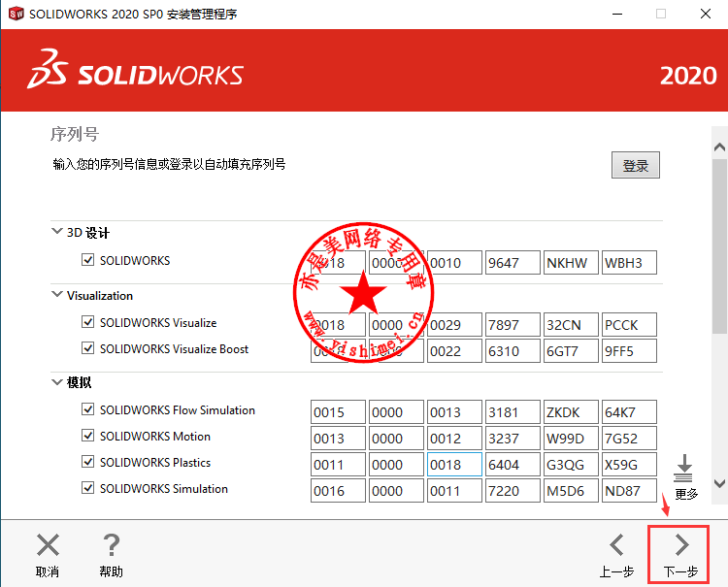
Task: Click Plastics serial field 0011
Action: click(338, 465)
